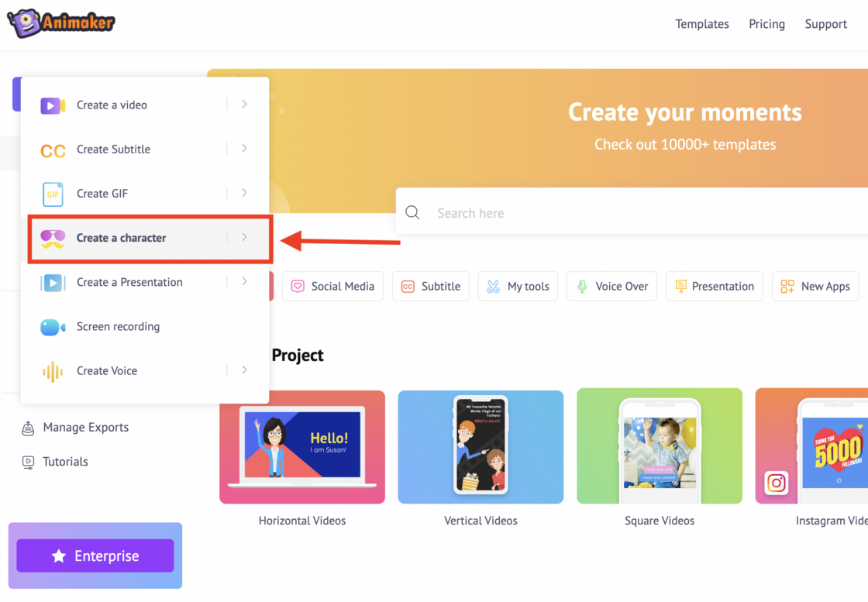Expand the Create a video submenu
Screen dimensions: 868x602
click(x=245, y=105)
